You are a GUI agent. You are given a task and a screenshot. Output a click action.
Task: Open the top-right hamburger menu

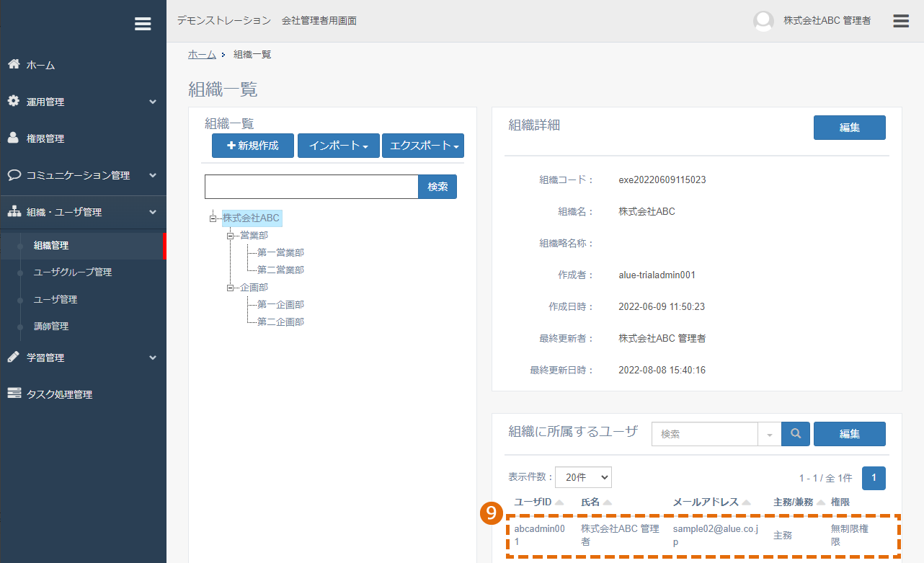tap(901, 21)
